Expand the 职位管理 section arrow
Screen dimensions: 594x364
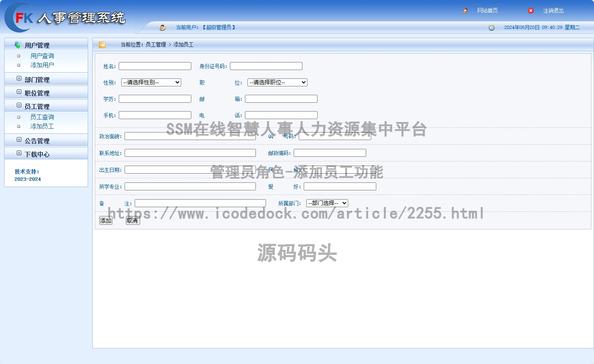[x=19, y=92]
